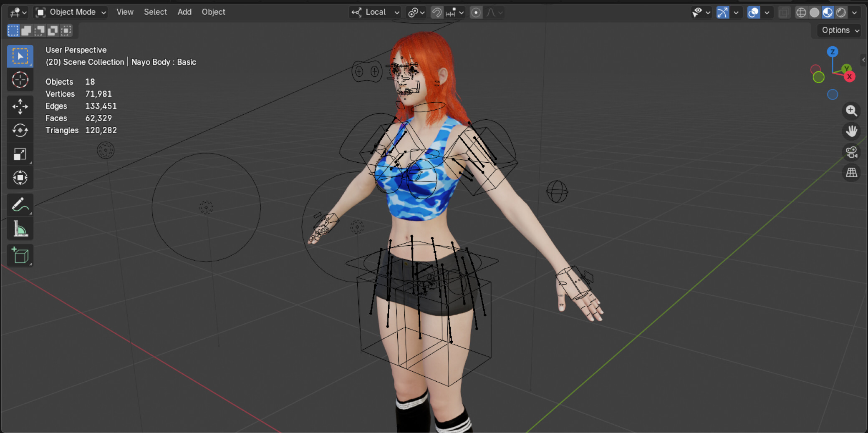This screenshot has height=433, width=868.
Task: Set selection mode to new selection
Action: point(13,30)
